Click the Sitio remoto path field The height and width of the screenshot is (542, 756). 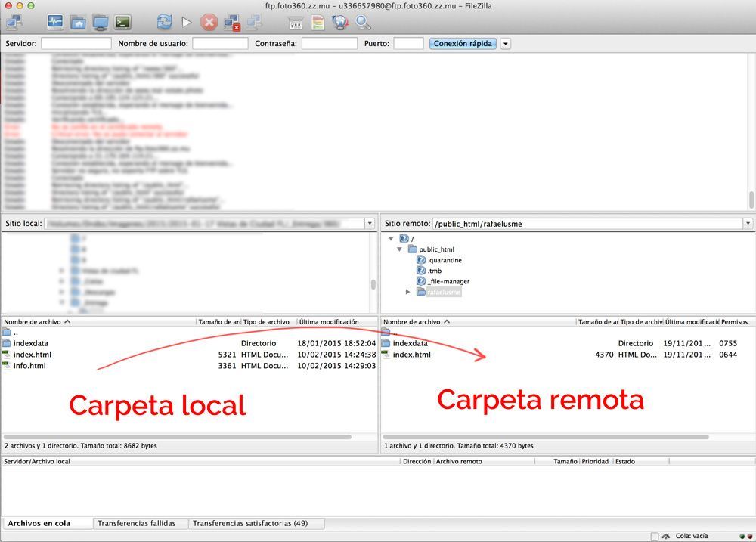coord(587,224)
